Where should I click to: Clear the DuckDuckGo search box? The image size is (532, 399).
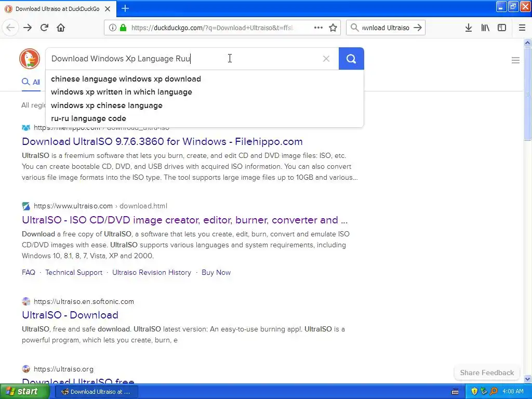[326, 59]
